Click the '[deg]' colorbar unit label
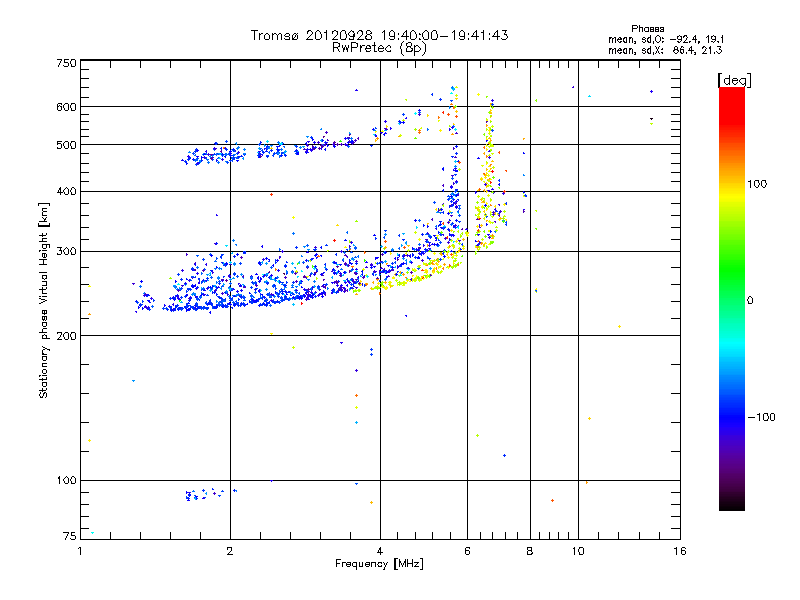Screen dimensions: 800x600 point(734,80)
